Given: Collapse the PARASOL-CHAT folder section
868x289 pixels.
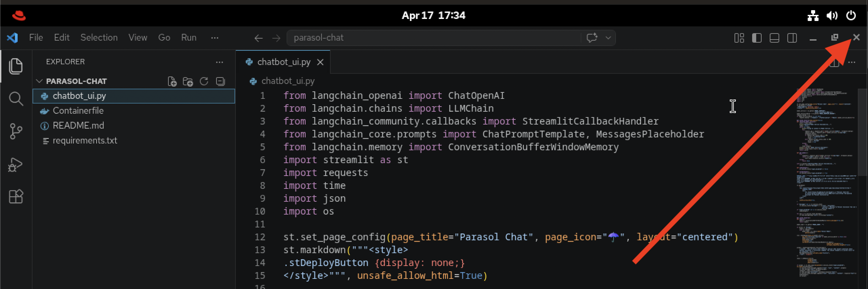Looking at the screenshot, I should [x=39, y=81].
